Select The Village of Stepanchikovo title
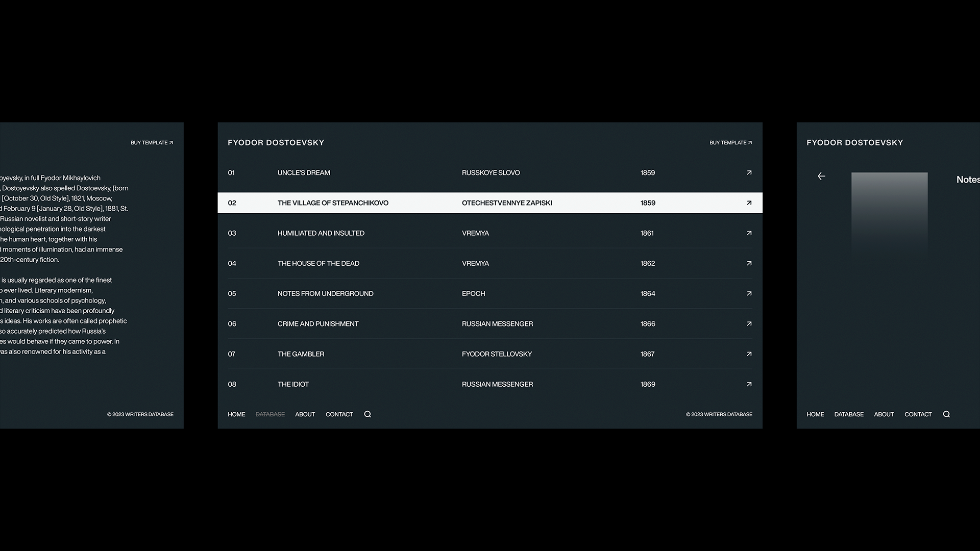Screen dimensions: 980x551 click(333, 203)
